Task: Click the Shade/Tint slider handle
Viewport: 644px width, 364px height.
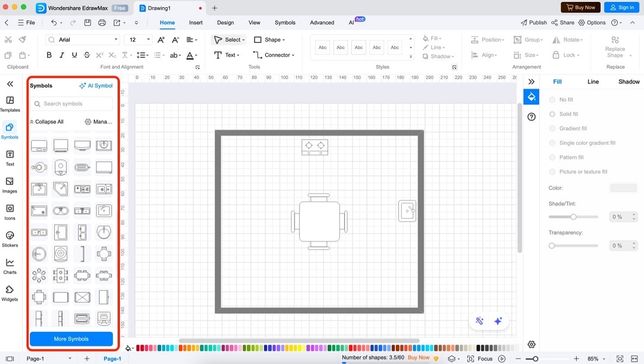Action: tap(574, 217)
